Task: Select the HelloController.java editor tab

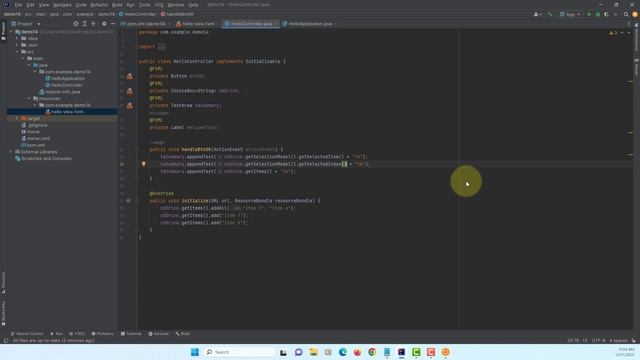Action: (251, 24)
